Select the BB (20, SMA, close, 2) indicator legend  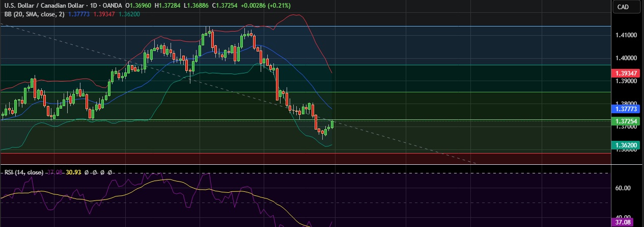tap(34, 14)
